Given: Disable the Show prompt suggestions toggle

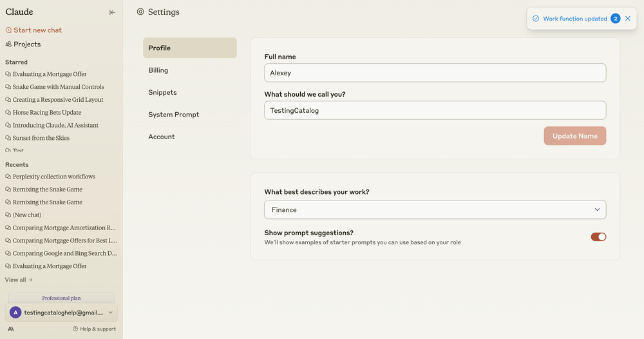Looking at the screenshot, I should [598, 237].
